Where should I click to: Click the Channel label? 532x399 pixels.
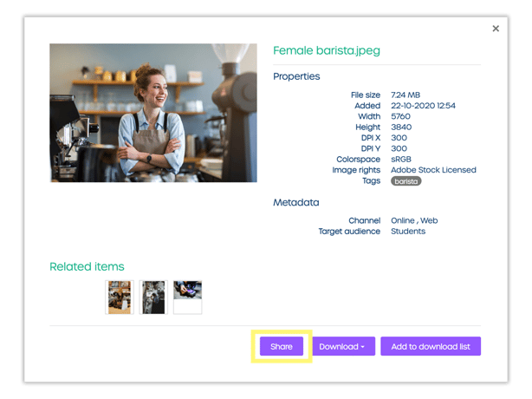(x=365, y=220)
